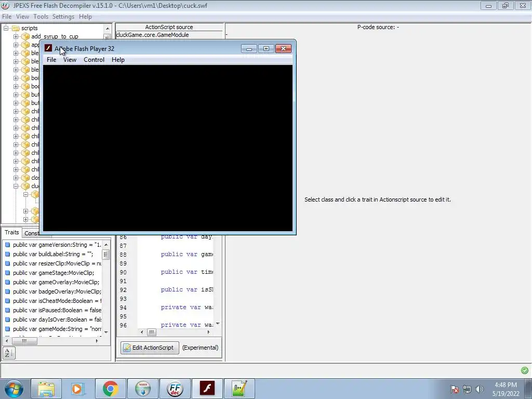Click the add_syrup_to_cup package icon
532x399 pixels.
[25, 36]
